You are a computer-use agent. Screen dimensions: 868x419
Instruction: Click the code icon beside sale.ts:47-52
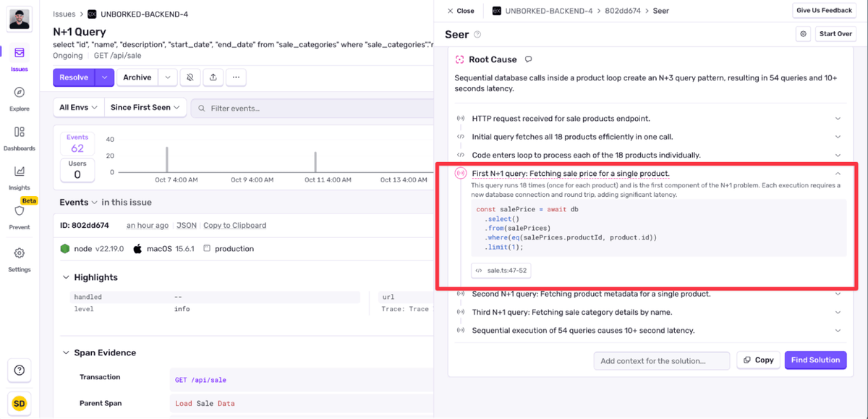(x=479, y=271)
